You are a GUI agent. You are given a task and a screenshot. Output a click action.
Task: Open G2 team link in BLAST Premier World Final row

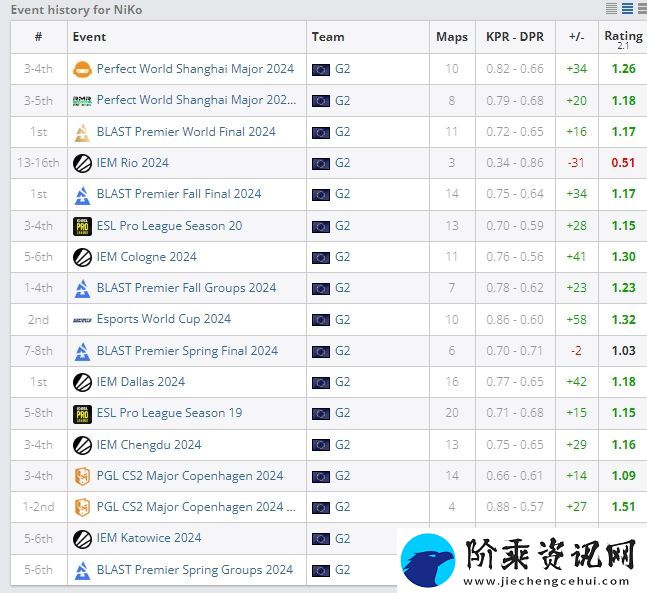pos(342,132)
